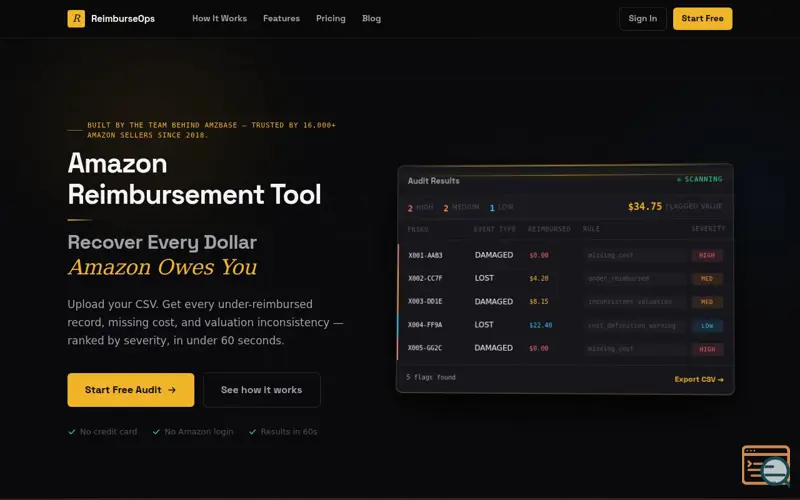Click the $0.00 value in X005-GG2C row

[x=539, y=348]
